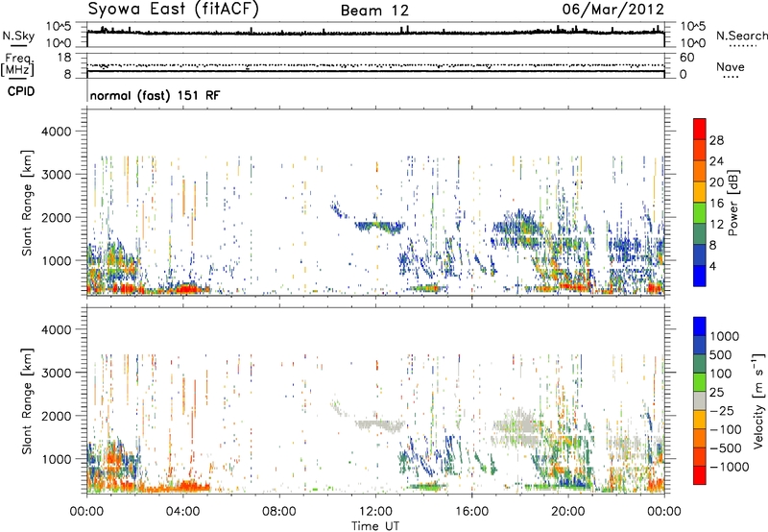Click the "Freq. [MHz]" axis label
This screenshot has width=768, height=532.
(17, 65)
